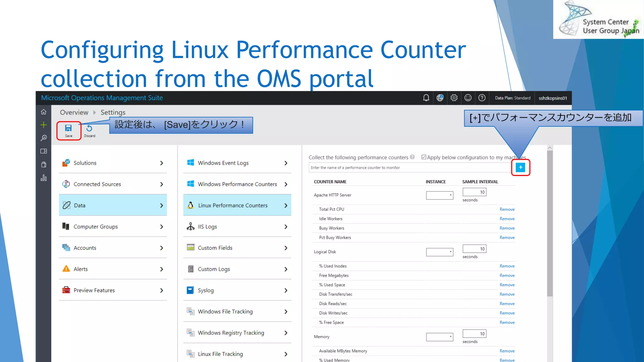Remove the Idle Workers counter
Viewport: 644px width, 362px height.
coord(507,219)
